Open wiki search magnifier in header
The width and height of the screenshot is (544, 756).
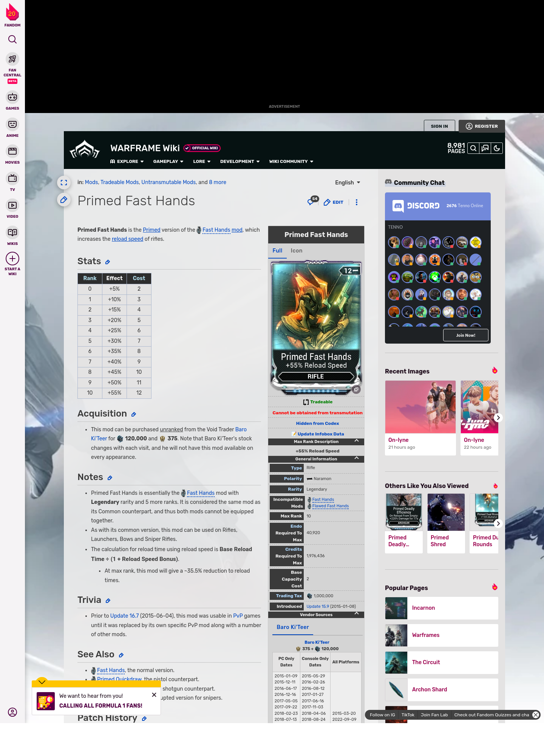click(x=473, y=148)
